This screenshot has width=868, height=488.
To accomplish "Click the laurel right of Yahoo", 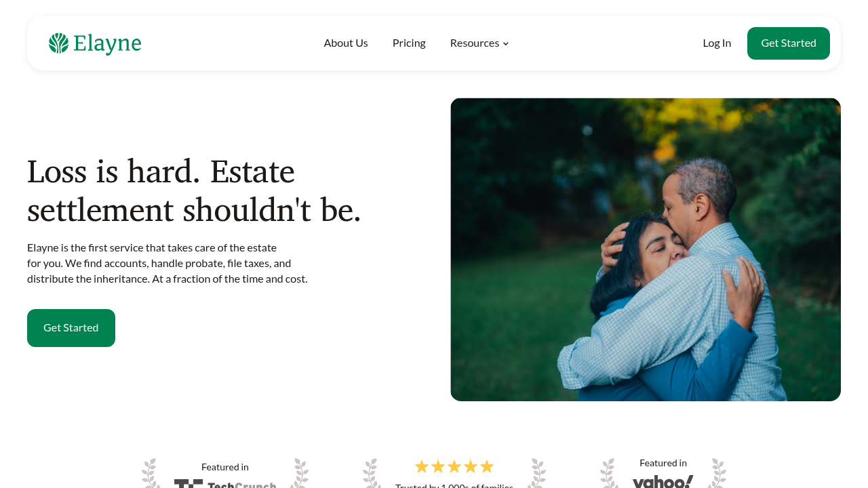I will click(717, 473).
